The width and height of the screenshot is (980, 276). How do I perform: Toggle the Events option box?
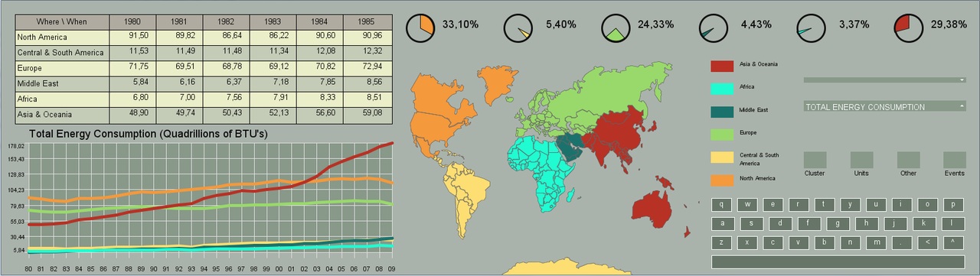coord(954,160)
